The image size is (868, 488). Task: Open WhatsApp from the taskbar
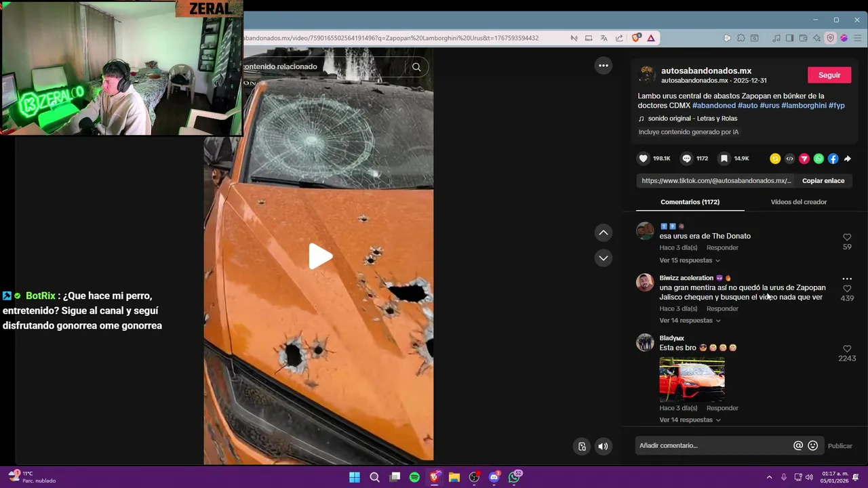coord(515,477)
